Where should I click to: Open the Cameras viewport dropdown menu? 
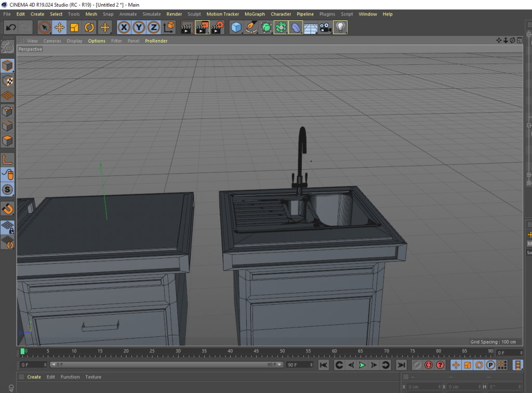[x=52, y=41]
